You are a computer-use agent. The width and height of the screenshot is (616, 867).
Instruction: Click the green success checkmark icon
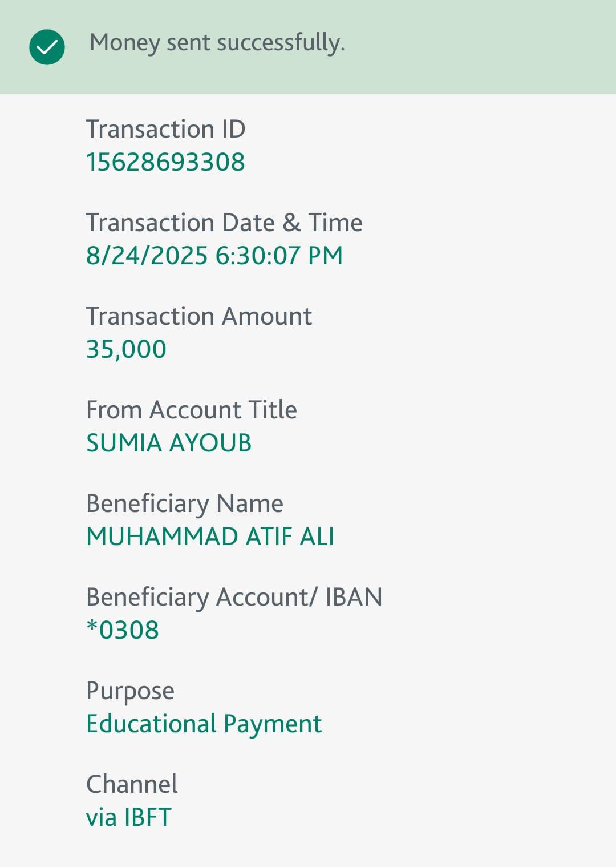point(47,47)
